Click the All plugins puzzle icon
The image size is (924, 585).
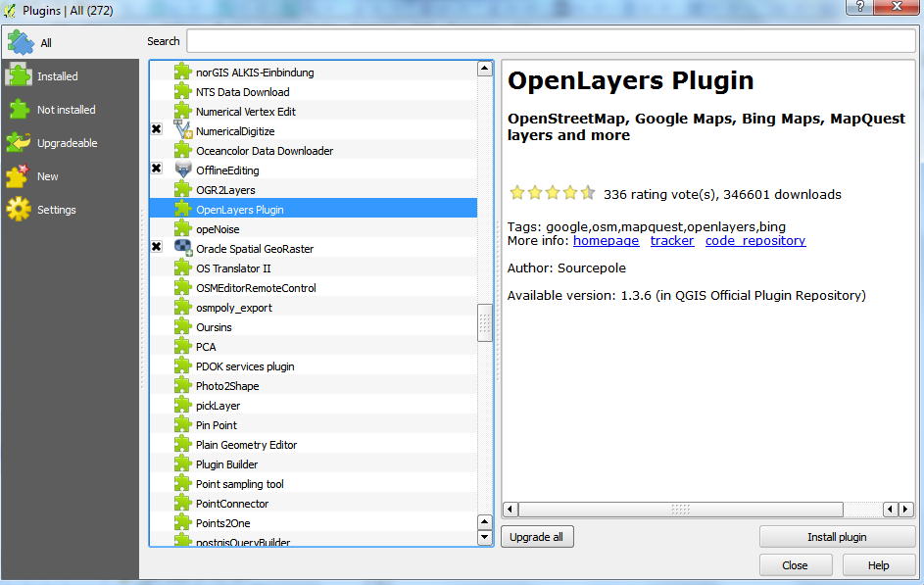21,42
